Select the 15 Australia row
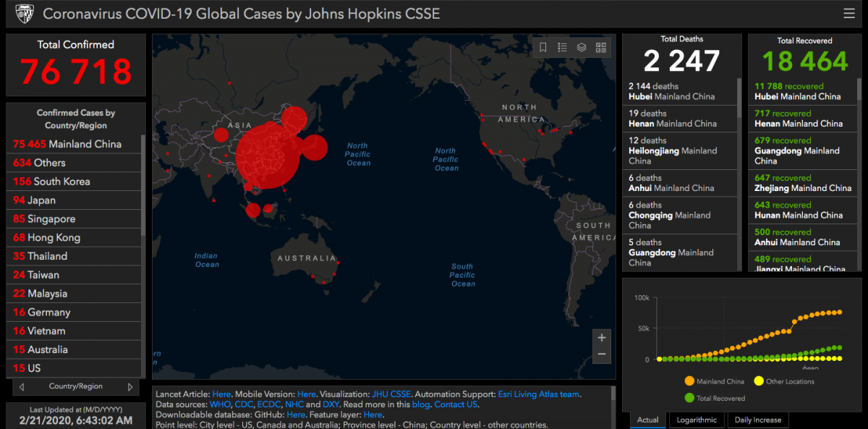This screenshot has height=429, width=868. point(74,349)
